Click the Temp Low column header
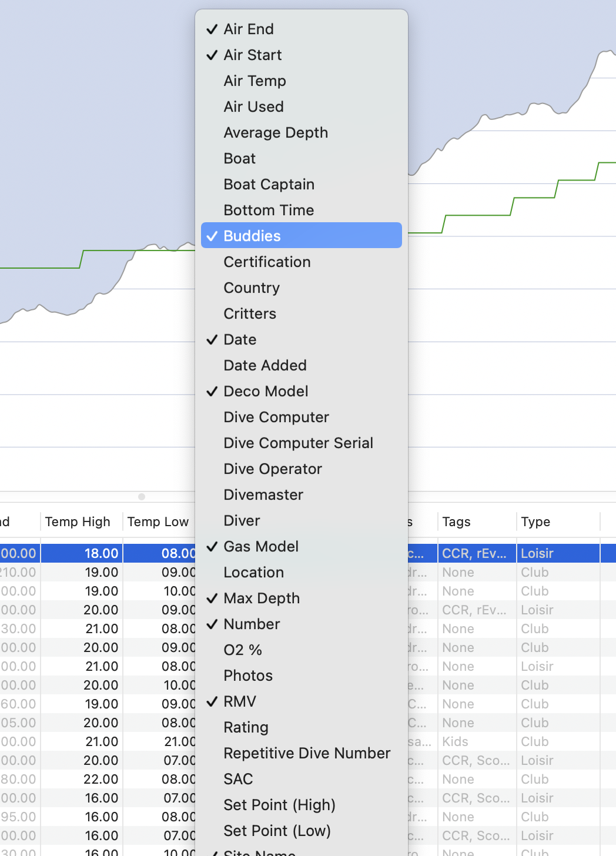616x856 pixels. pyautogui.click(x=158, y=521)
